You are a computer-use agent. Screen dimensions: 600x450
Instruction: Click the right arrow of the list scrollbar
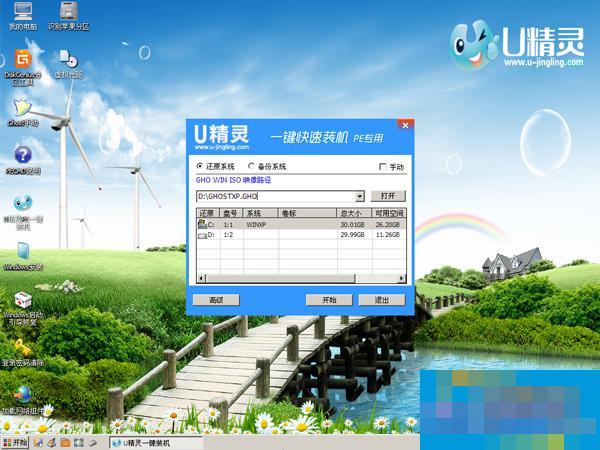click(x=402, y=278)
